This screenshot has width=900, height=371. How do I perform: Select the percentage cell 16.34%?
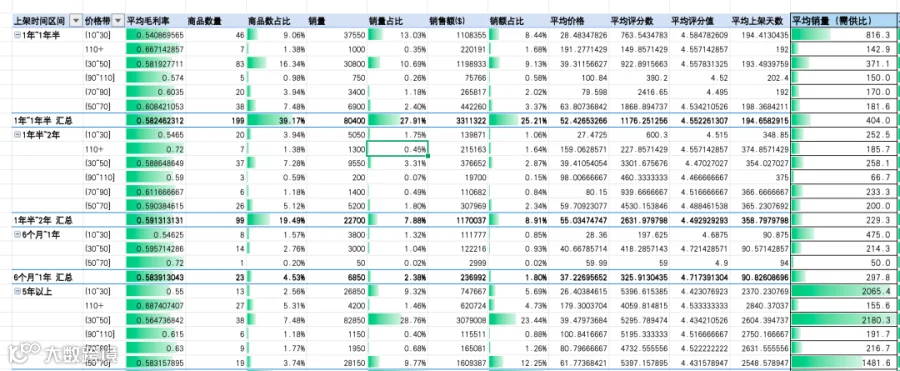click(x=276, y=64)
